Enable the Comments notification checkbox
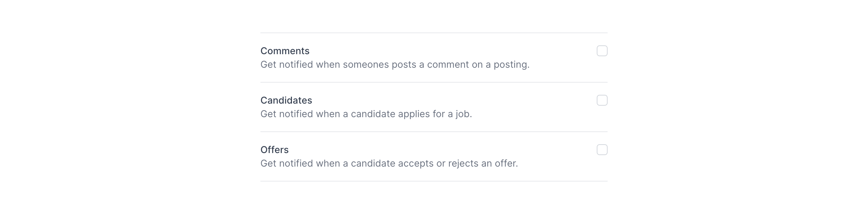This screenshot has width=868, height=214. point(602,51)
